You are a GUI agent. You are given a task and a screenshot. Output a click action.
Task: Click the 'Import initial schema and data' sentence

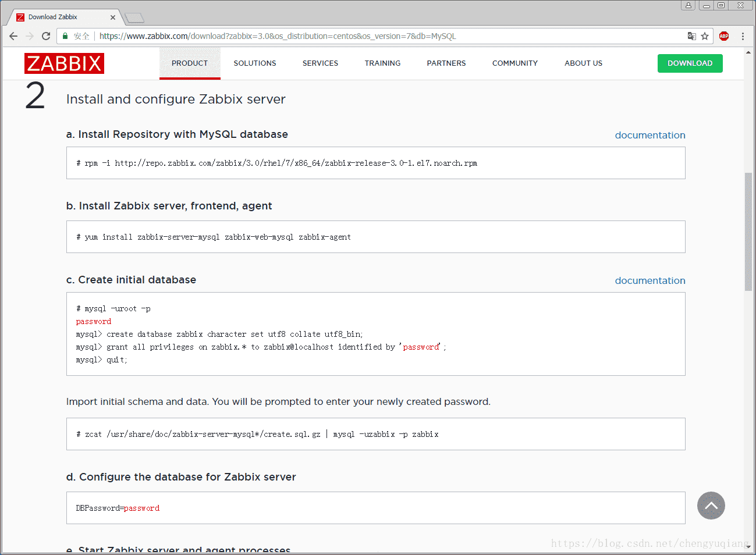pyautogui.click(x=278, y=401)
